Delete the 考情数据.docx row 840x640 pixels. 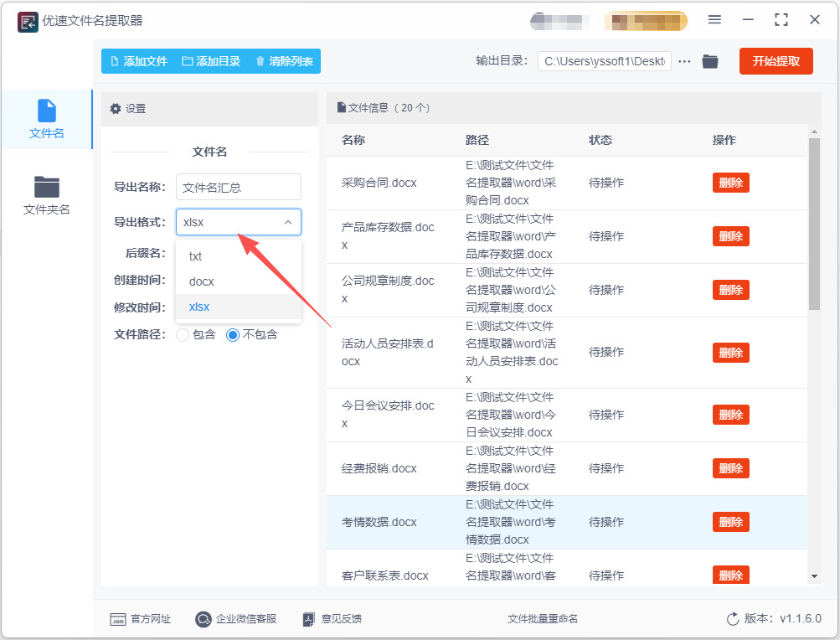click(x=731, y=522)
